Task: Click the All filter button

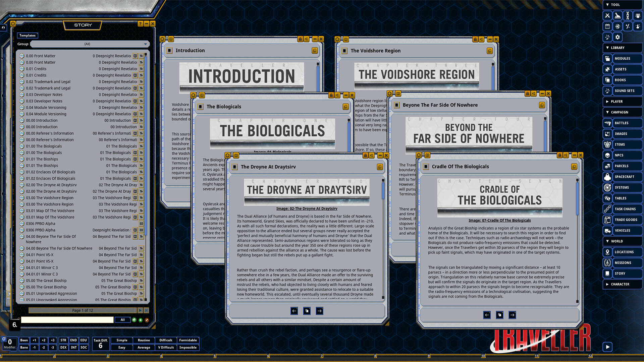Action: 122,320
